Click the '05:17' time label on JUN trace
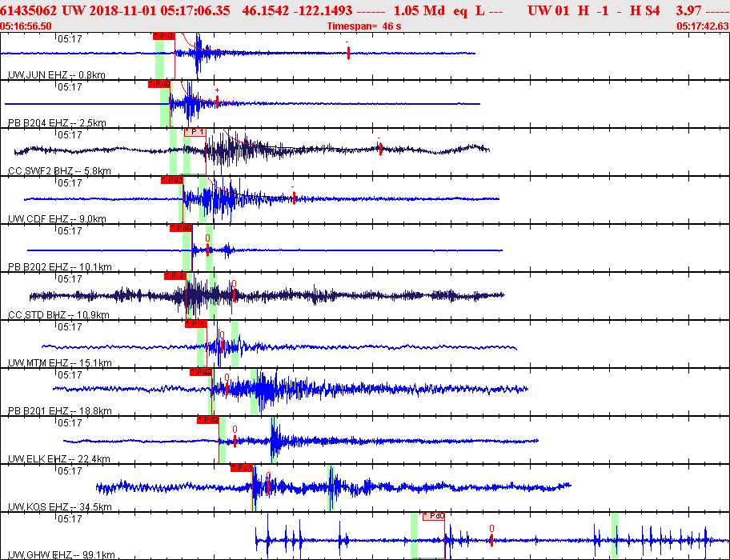 [70, 38]
